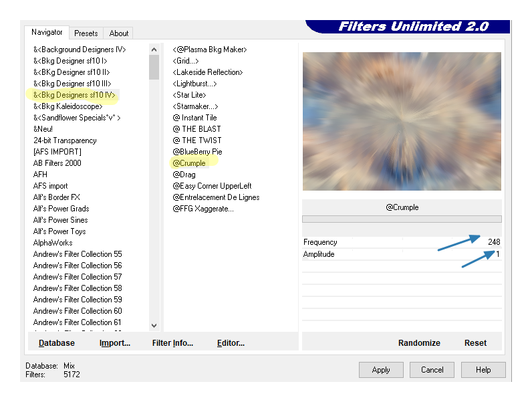532x402 pixels.
Task: Choose the <Star Lite> filter
Action: (x=189, y=95)
